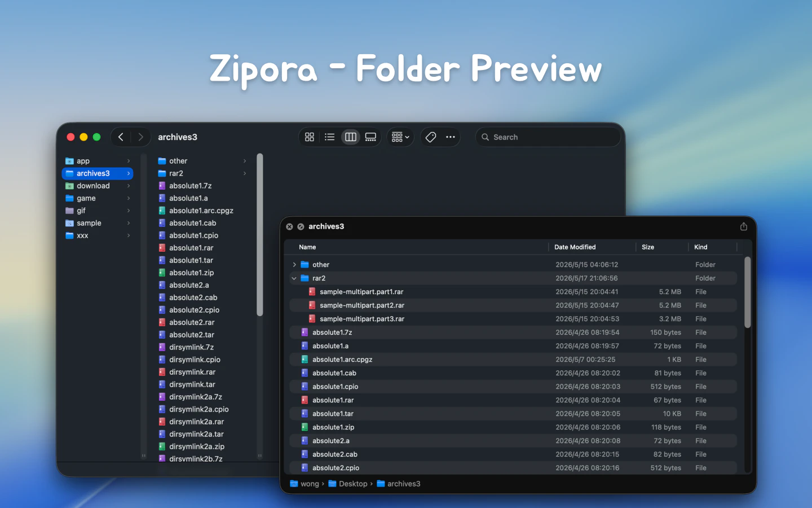Select the 'xxx' folder in Finder column
Screen dimensions: 812x508
(x=98, y=235)
